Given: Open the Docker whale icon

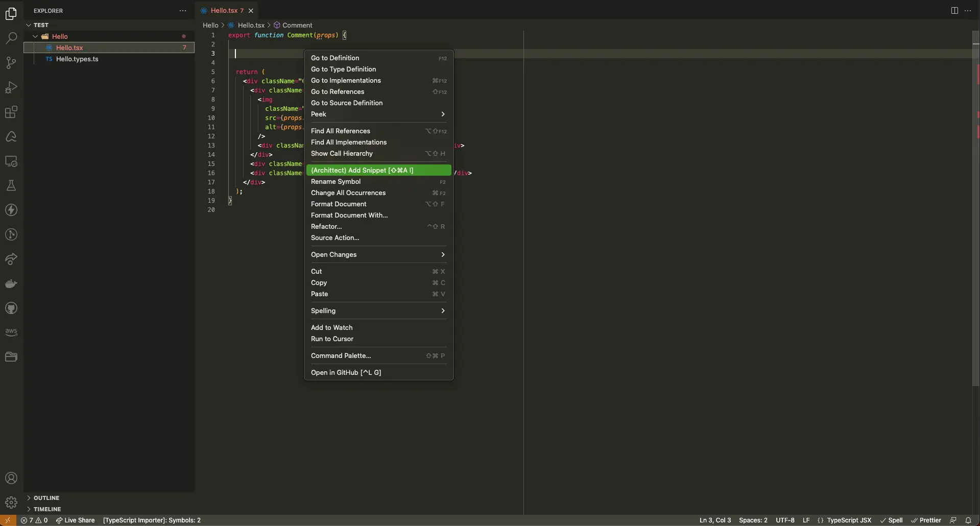Looking at the screenshot, I should coord(11,283).
